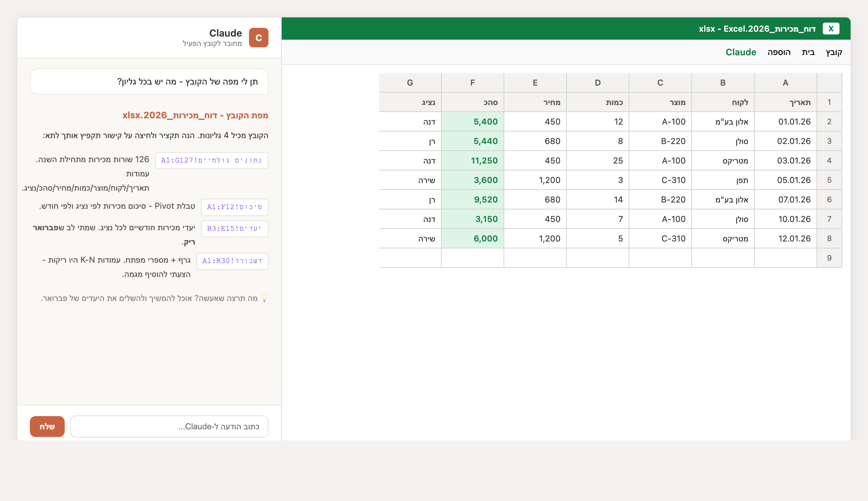Select the total cell 9,520
The width and height of the screenshot is (868, 501).
tap(472, 199)
